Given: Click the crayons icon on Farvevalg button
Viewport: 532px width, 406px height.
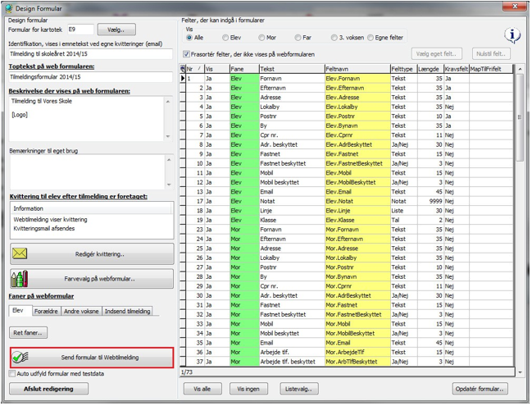Looking at the screenshot, I should [20, 279].
